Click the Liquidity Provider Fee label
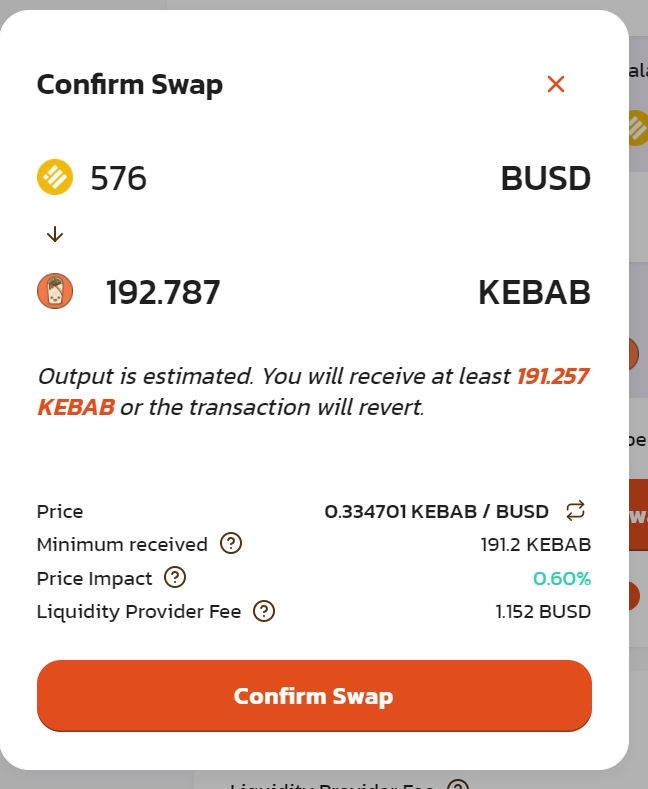 click(139, 611)
